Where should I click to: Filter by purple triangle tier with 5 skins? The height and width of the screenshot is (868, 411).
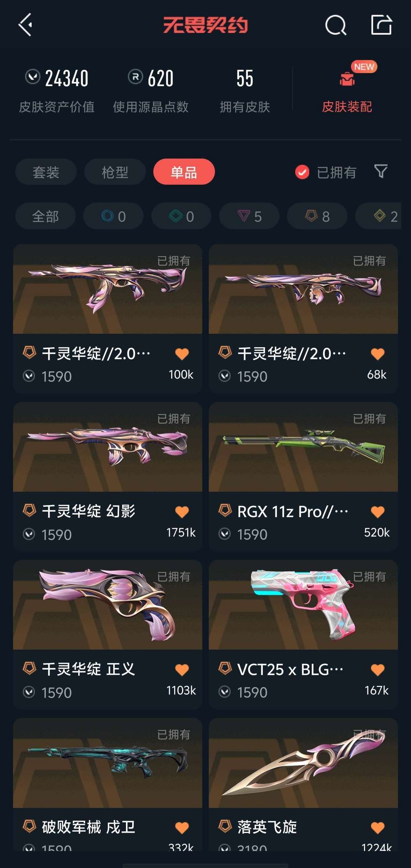[x=249, y=216]
